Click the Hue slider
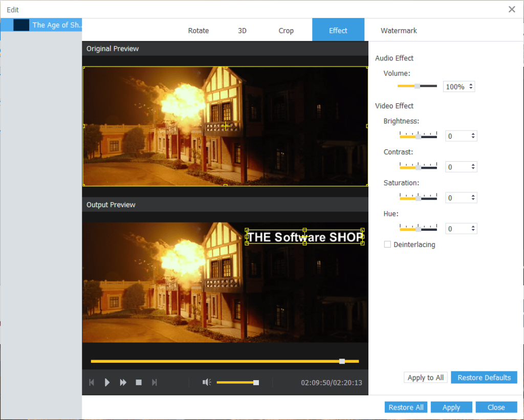The image size is (524, 420). (x=418, y=228)
